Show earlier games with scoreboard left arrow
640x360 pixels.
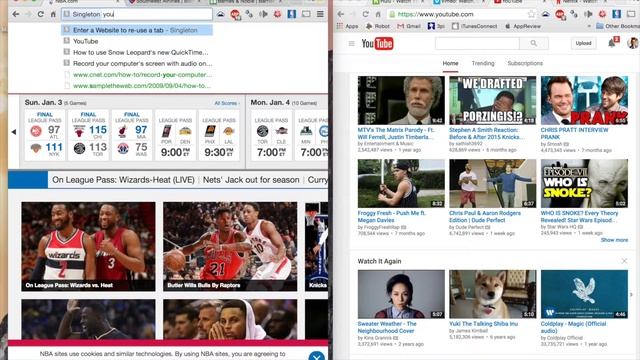(14, 132)
